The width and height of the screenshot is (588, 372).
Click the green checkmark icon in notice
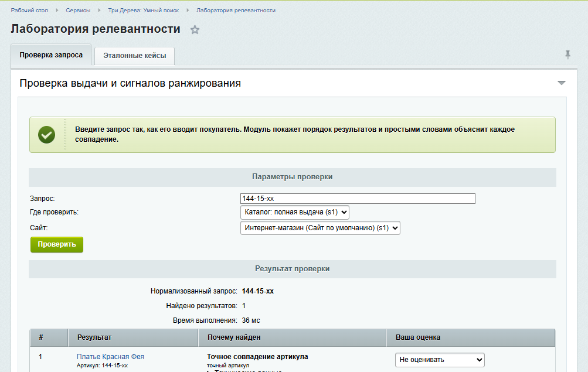click(x=46, y=135)
